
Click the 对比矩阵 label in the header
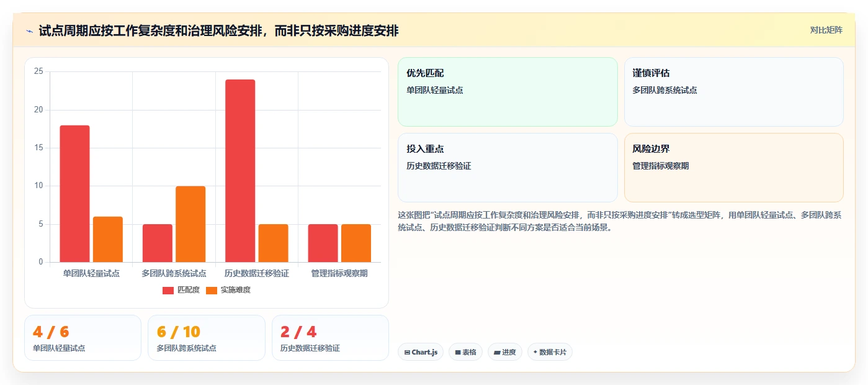click(826, 30)
